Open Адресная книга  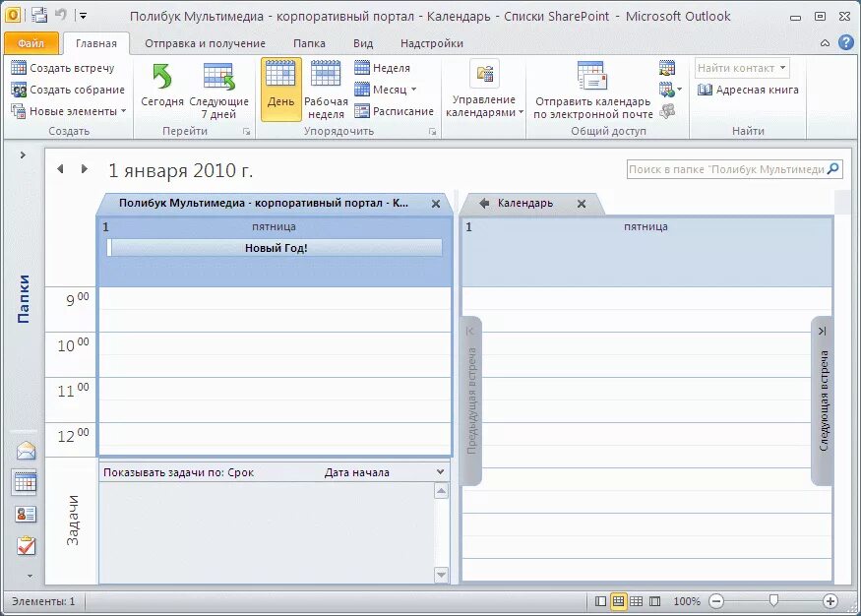[748, 90]
